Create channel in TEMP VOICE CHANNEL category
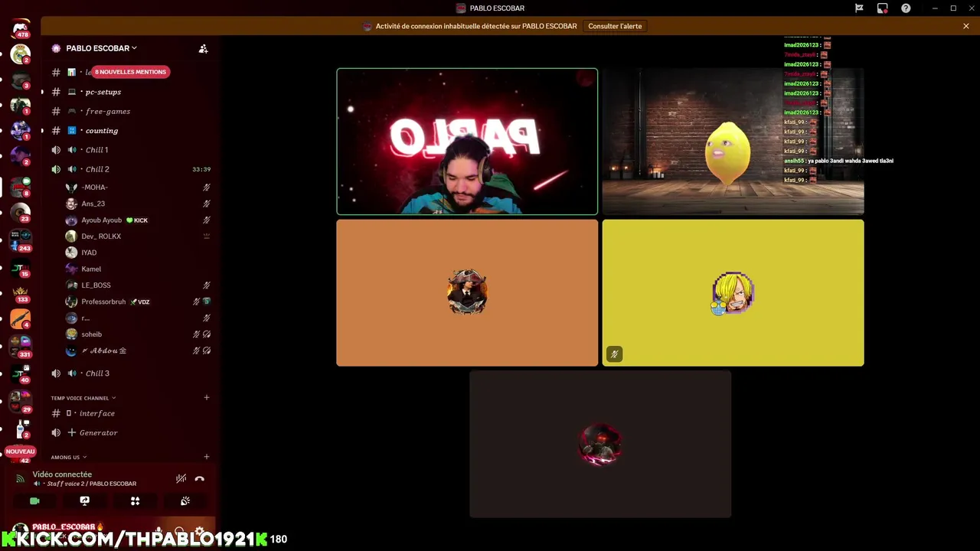Viewport: 980px width, 551px height. 207,397
